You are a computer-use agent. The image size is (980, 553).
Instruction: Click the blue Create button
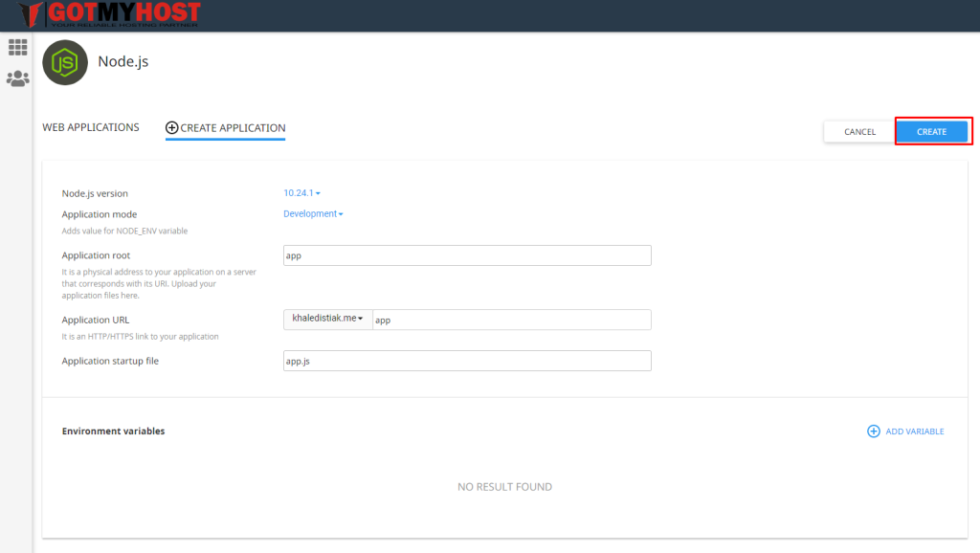931,132
